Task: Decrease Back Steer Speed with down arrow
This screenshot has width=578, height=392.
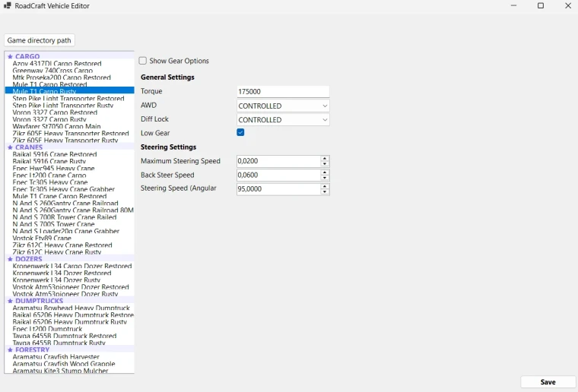Action: point(325,178)
